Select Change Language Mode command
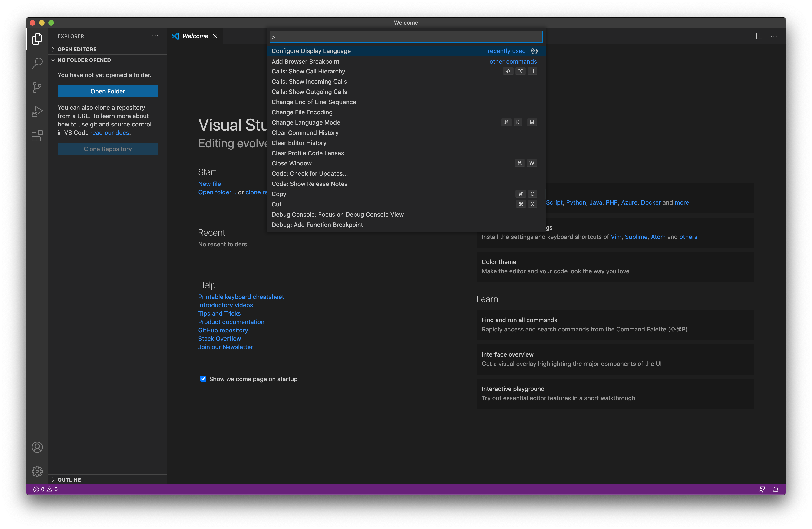Screen dimensions: 812x529 pos(306,122)
